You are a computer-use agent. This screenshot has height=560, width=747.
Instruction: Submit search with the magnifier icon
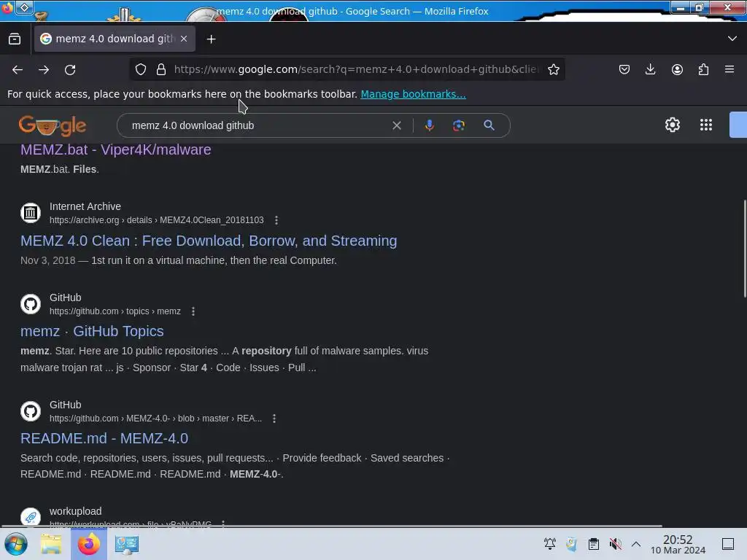[489, 125]
